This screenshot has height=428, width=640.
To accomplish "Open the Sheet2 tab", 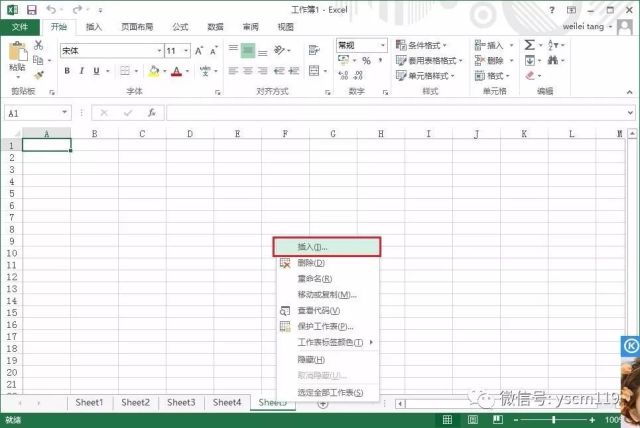I will tap(136, 402).
